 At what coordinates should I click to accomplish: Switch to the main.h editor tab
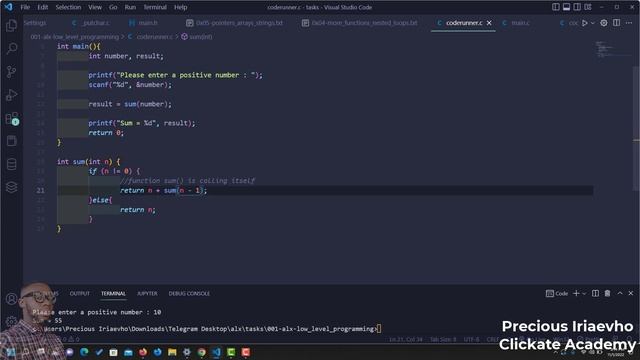(x=144, y=23)
